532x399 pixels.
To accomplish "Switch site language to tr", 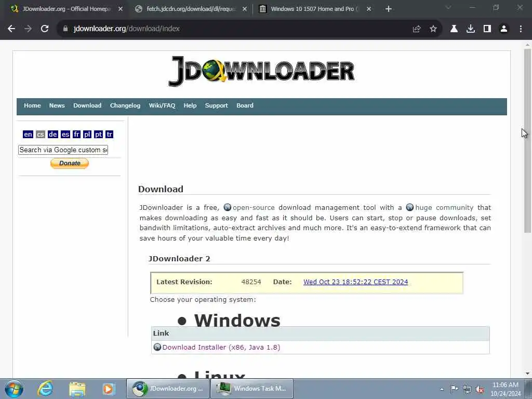I will (x=109, y=135).
